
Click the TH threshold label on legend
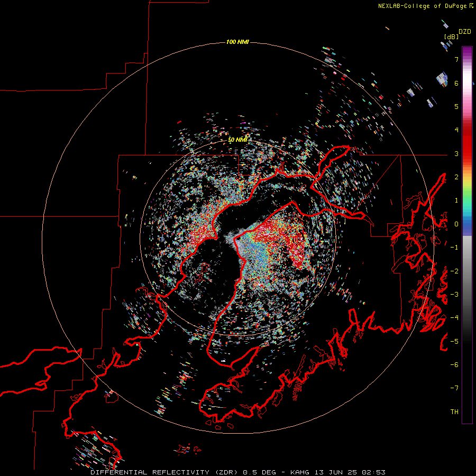click(x=454, y=412)
